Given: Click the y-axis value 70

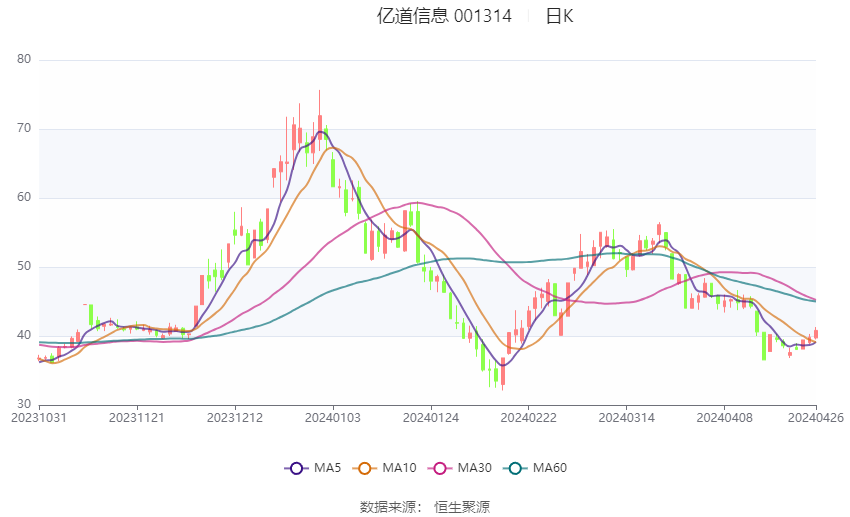Looking at the screenshot, I should click(x=24, y=128).
